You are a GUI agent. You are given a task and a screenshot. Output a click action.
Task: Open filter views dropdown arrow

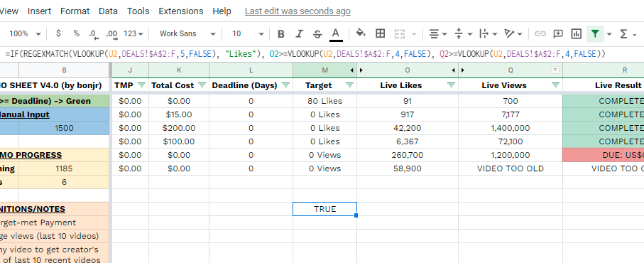tap(609, 33)
